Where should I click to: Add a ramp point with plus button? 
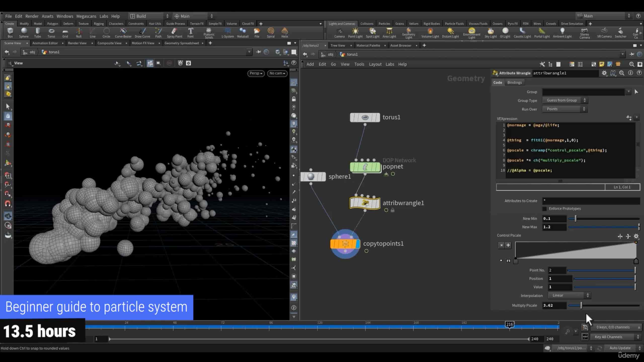(508, 245)
